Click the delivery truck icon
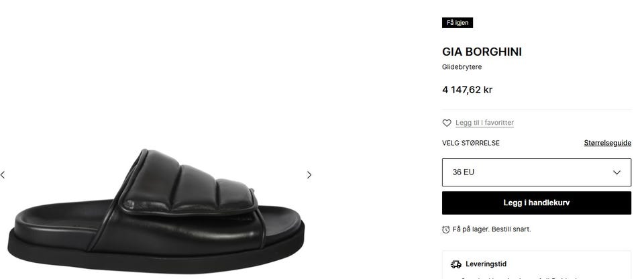The width and height of the screenshot is (644, 279). (455, 264)
